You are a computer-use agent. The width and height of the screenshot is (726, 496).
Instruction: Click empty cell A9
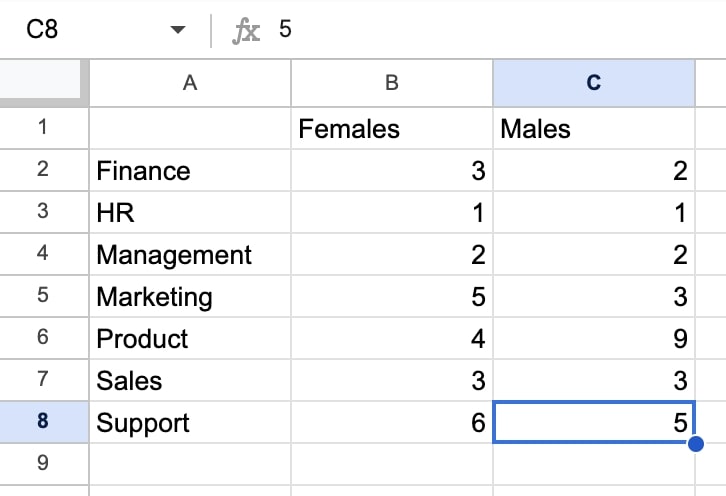pos(190,464)
